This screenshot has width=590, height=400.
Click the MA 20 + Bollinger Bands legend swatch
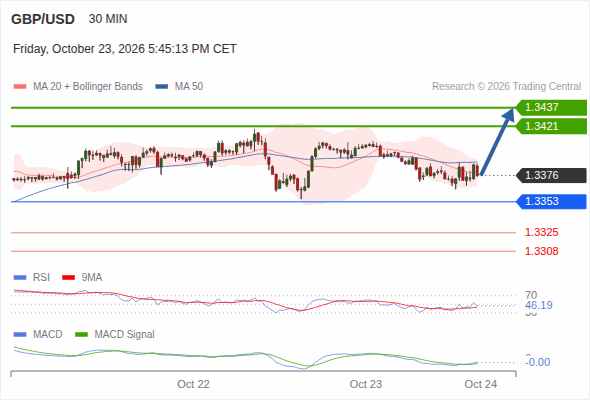click(20, 87)
